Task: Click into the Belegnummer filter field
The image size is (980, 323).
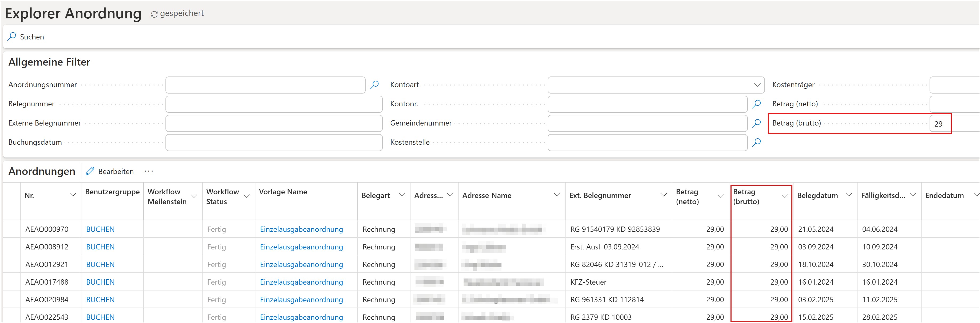Action: point(274,104)
